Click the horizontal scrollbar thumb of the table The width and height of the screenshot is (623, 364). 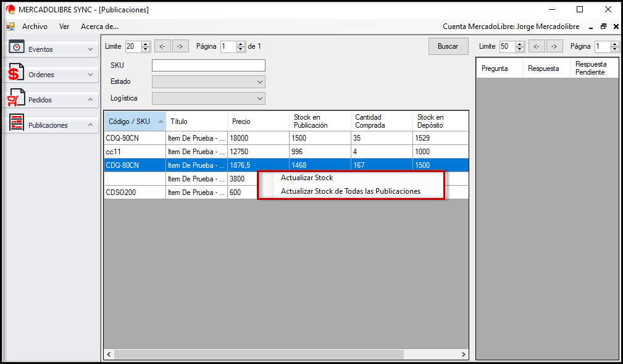coord(259,354)
